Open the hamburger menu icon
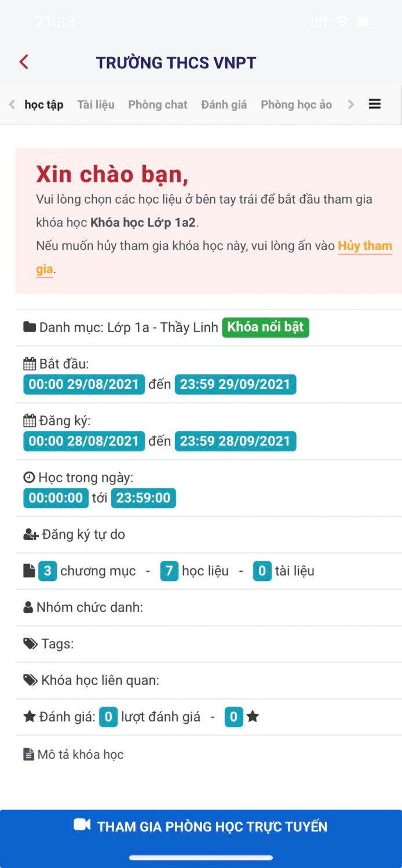The width and height of the screenshot is (402, 868). (x=375, y=104)
